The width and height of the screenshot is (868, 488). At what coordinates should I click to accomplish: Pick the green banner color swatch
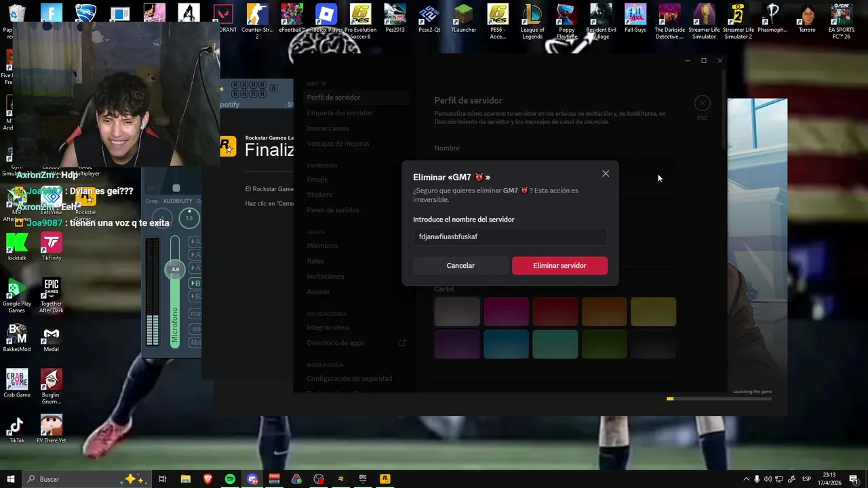coord(604,344)
